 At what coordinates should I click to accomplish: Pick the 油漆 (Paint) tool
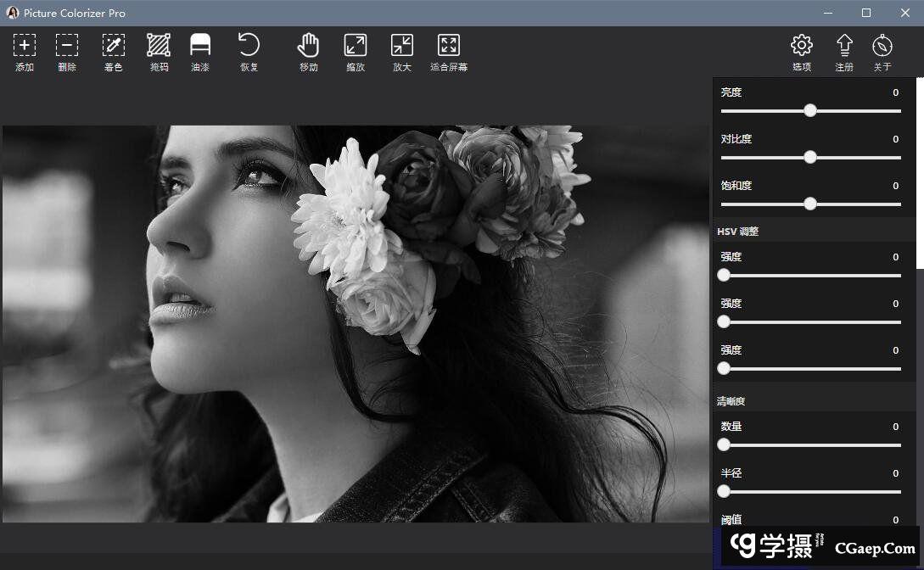pos(200,51)
